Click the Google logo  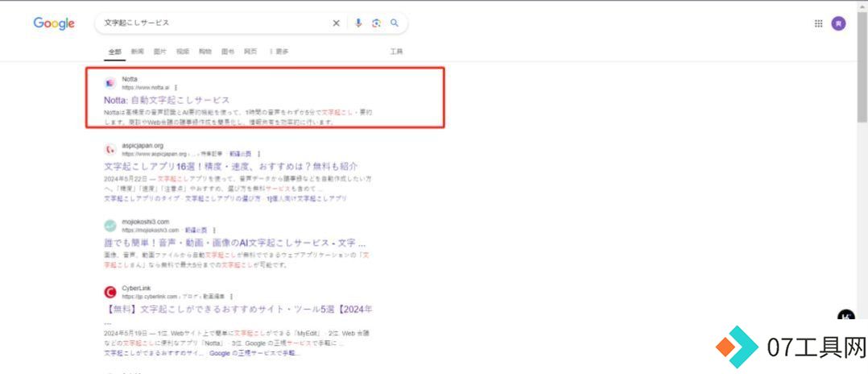tap(54, 23)
